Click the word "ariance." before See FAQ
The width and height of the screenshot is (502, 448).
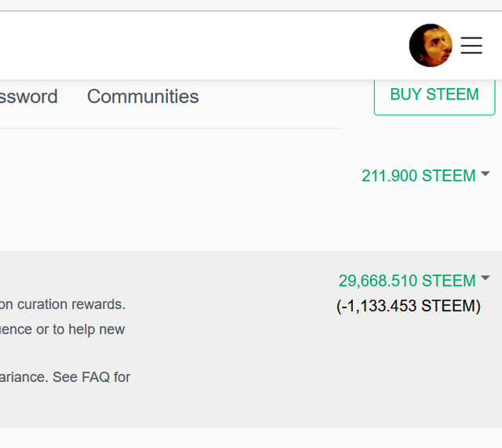24,377
